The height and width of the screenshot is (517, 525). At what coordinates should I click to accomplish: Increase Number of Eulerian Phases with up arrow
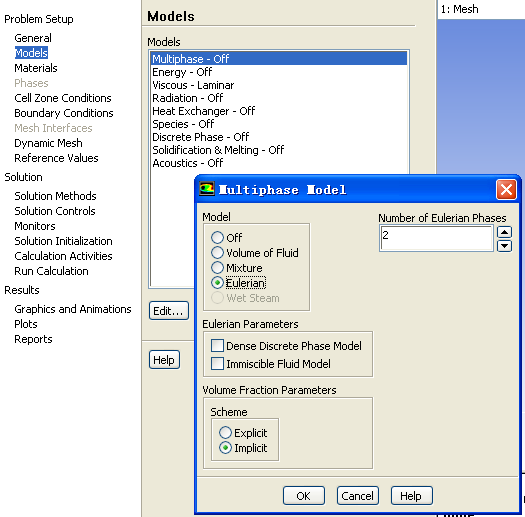coord(504,232)
